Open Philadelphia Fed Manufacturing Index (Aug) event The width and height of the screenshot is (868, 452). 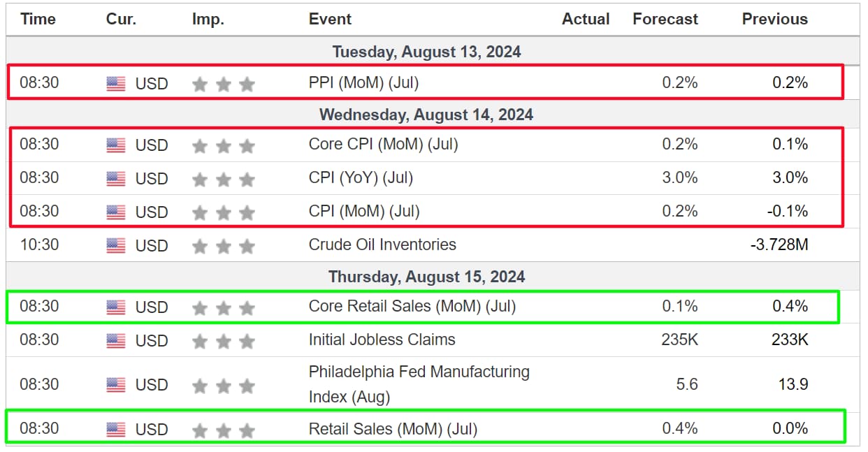click(419, 384)
